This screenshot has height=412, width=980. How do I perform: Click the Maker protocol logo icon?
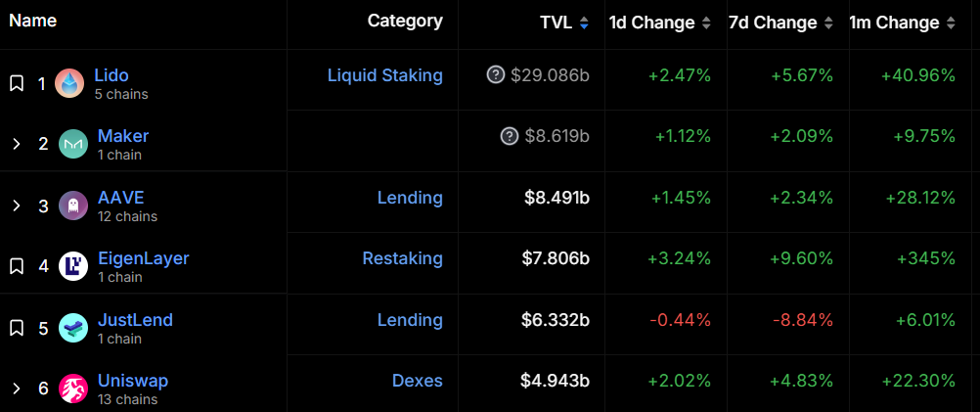73,144
